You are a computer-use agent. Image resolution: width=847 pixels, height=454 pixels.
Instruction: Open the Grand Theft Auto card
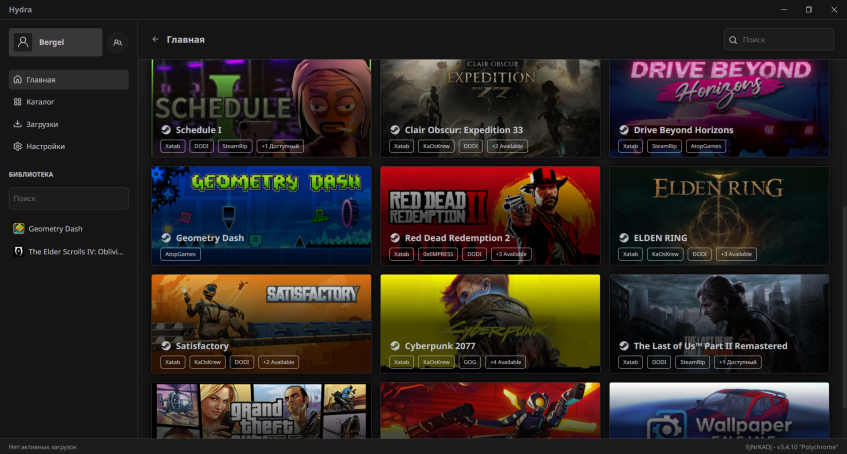pyautogui.click(x=261, y=411)
